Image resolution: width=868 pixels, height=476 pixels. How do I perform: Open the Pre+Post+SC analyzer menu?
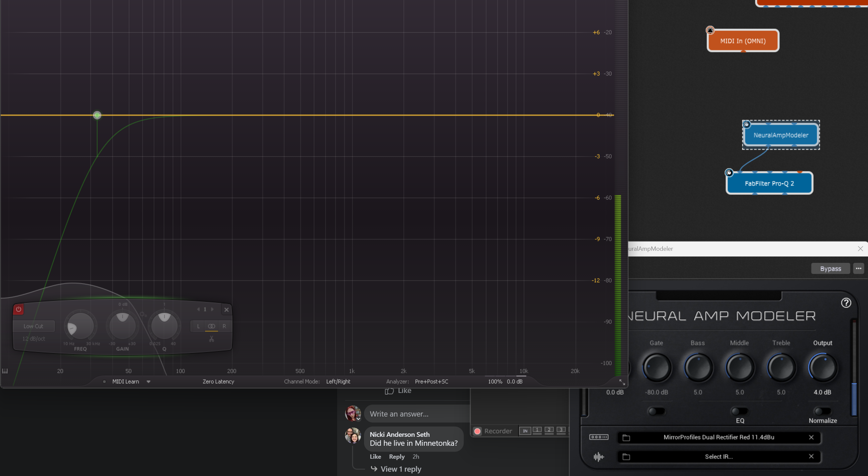(x=431, y=381)
